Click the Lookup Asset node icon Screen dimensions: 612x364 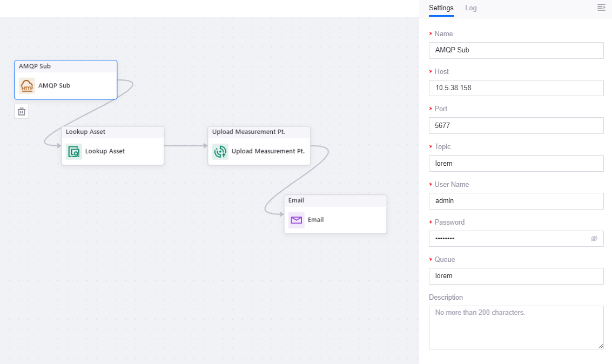click(74, 152)
